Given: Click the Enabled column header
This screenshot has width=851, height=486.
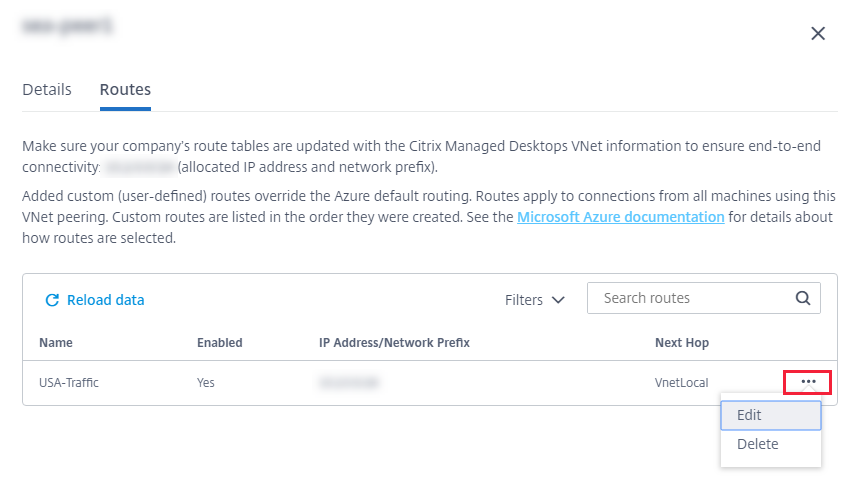Looking at the screenshot, I should click(220, 343).
